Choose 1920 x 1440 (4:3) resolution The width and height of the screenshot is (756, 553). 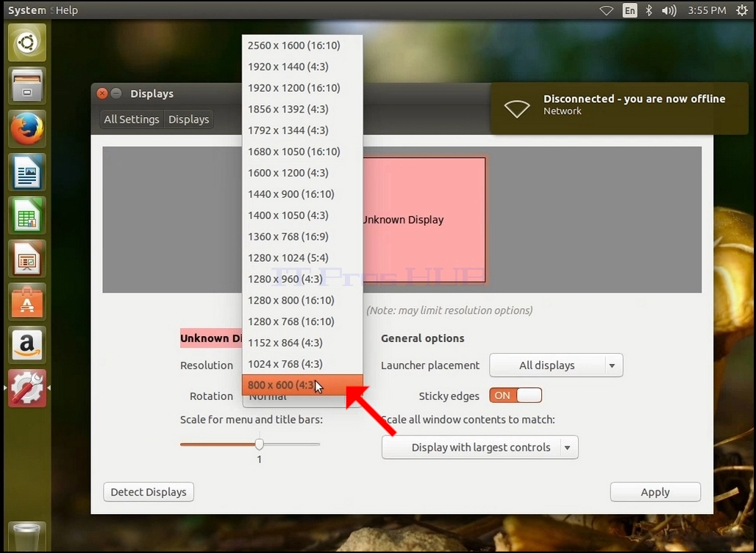point(302,66)
